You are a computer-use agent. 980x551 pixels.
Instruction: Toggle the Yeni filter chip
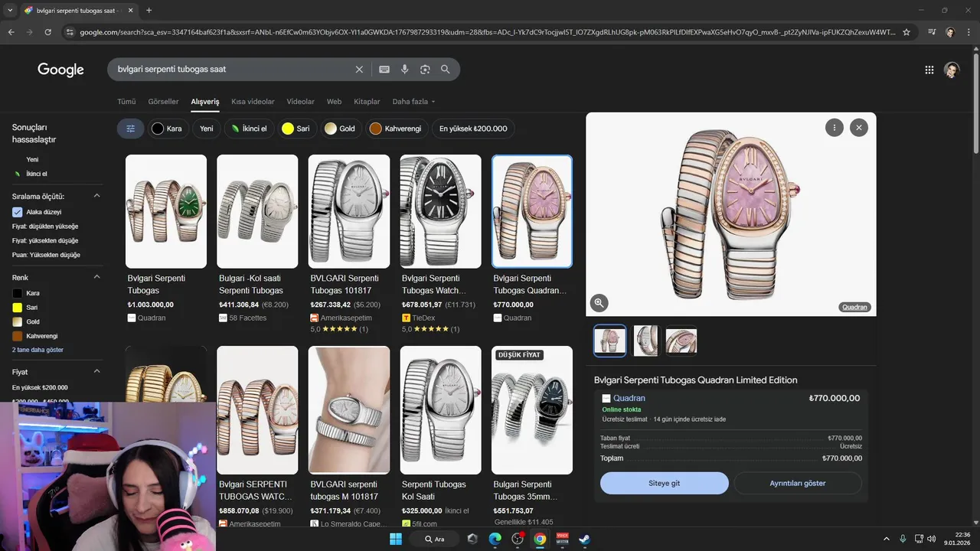coord(207,129)
